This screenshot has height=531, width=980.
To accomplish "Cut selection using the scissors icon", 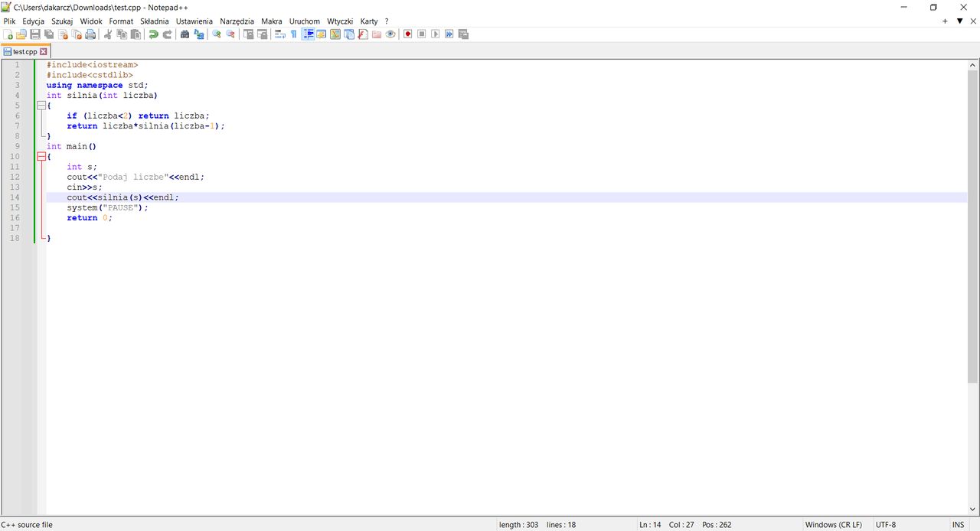I will 108,34.
